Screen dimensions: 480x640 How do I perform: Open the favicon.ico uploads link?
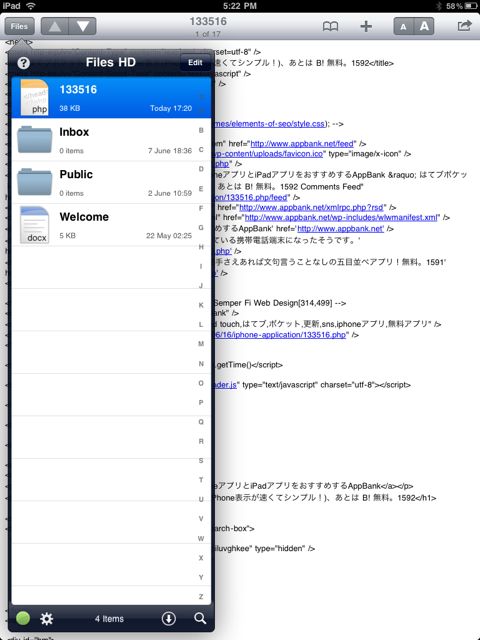pyautogui.click(x=269, y=154)
